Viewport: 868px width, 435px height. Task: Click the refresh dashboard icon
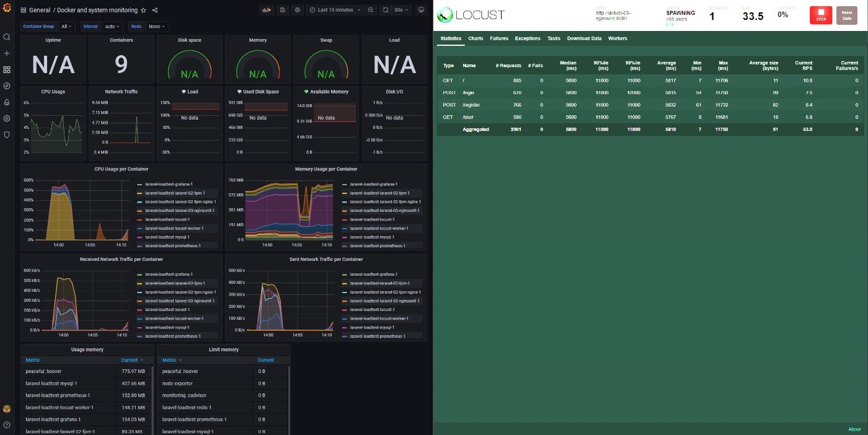pyautogui.click(x=385, y=10)
